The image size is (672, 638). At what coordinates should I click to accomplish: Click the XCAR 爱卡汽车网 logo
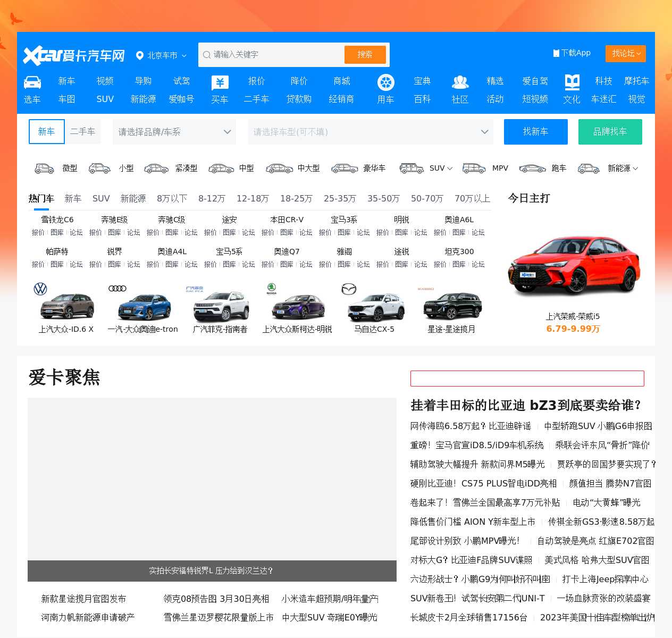[x=73, y=55]
